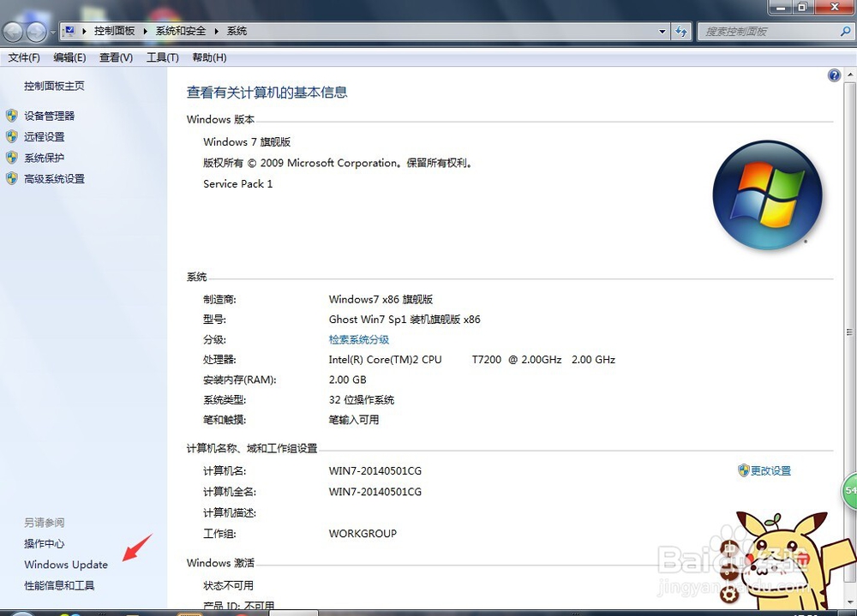The image size is (857, 616).
Task: Select the copyright 2009 Microsoft Corporation line
Action: pos(338,163)
